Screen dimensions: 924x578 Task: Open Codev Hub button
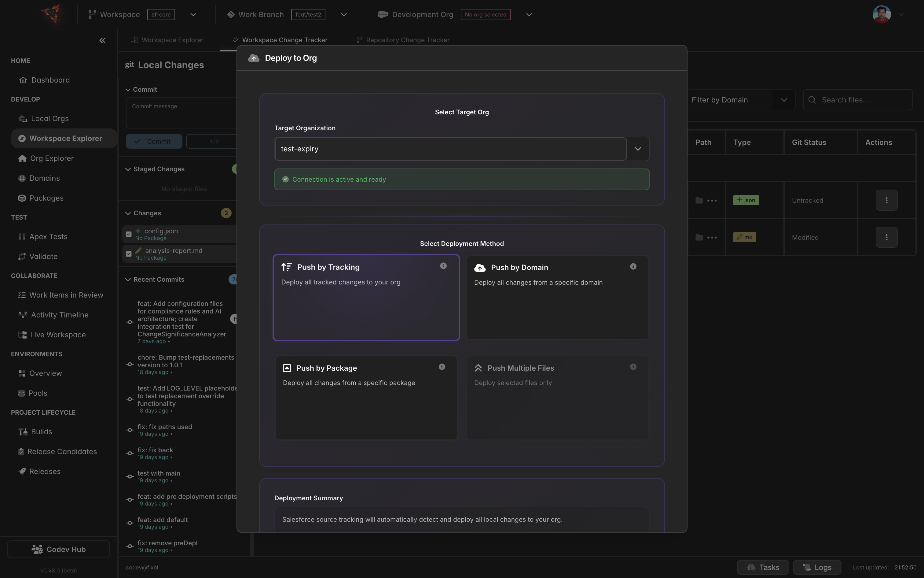58,549
